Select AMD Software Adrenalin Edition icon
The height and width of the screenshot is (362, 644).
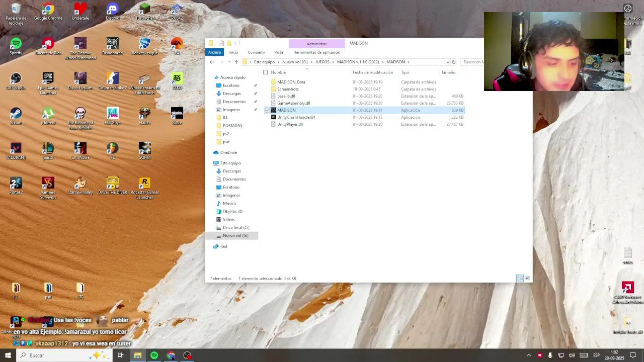628,293
